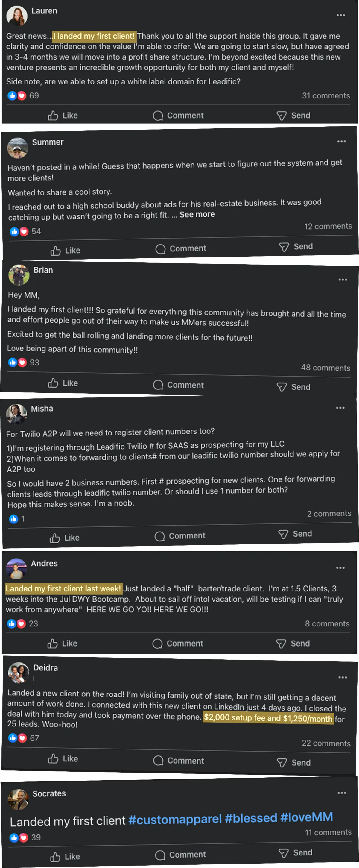View 48 comments on Brian's post
Screen dimensions: 359x868
[x=325, y=368]
